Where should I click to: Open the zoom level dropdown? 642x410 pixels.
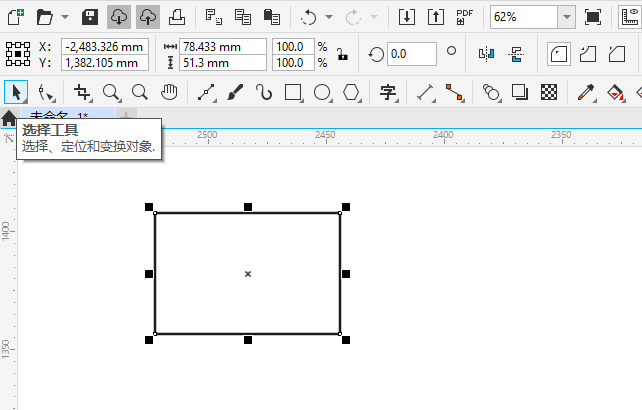(567, 17)
